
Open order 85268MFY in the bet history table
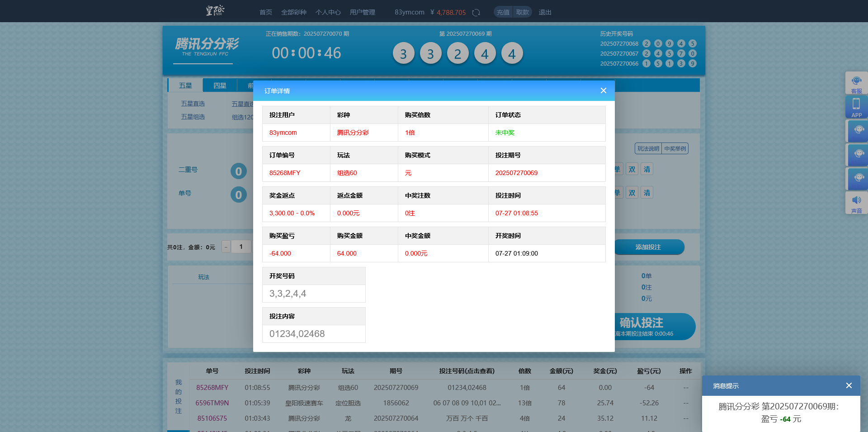pos(212,388)
